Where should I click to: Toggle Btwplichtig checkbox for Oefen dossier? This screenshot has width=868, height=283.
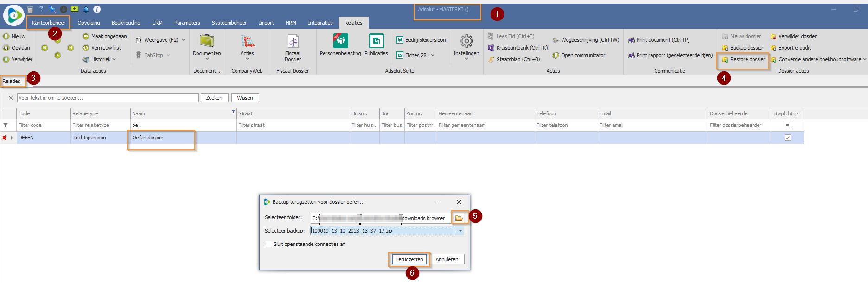coord(787,138)
